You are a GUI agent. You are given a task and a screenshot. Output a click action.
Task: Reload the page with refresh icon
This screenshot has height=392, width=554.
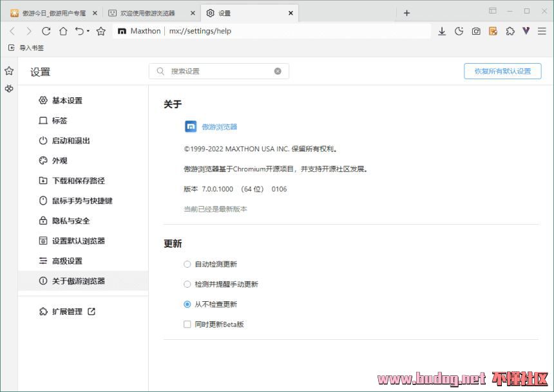click(x=46, y=31)
